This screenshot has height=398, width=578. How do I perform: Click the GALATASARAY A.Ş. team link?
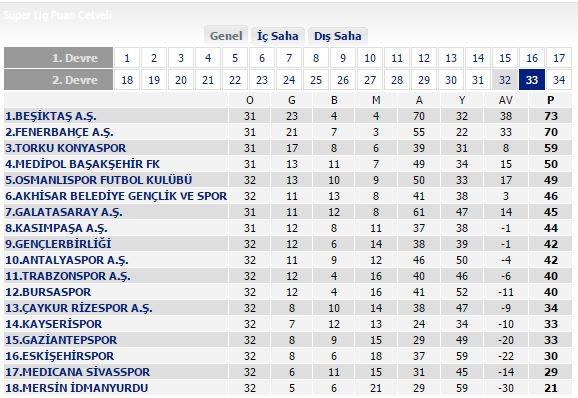(64, 212)
